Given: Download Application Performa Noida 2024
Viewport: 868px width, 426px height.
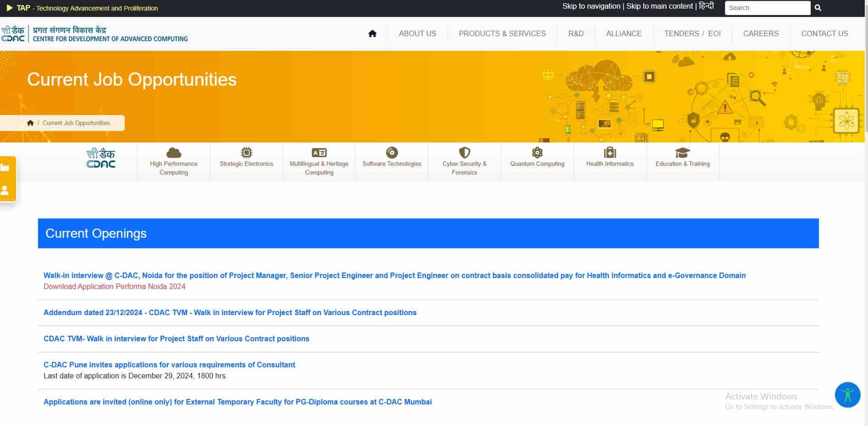Looking at the screenshot, I should 114,286.
